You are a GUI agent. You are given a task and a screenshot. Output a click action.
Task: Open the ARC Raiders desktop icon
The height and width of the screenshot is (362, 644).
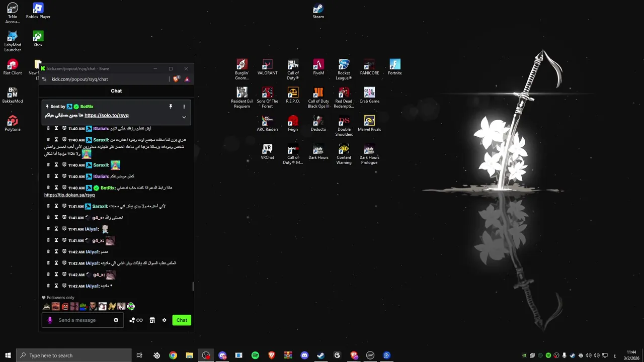[267, 124]
